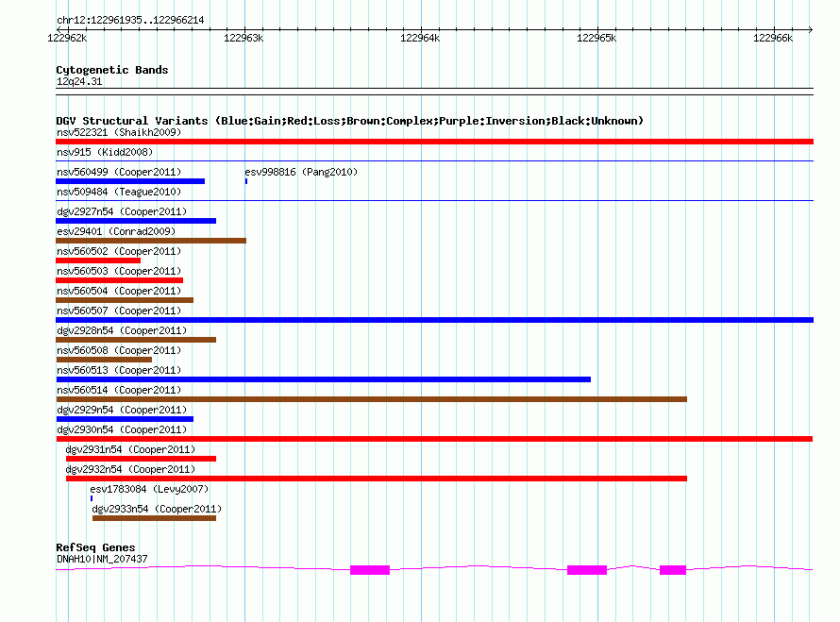Click the nsv560503 (Cooper2011) red bar

coord(120,280)
